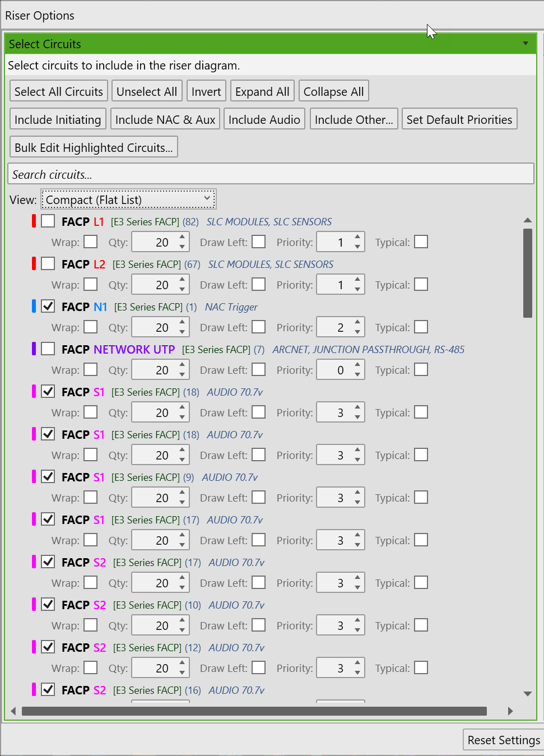Enable Draw Left for FACP S2 (12)

259,667
